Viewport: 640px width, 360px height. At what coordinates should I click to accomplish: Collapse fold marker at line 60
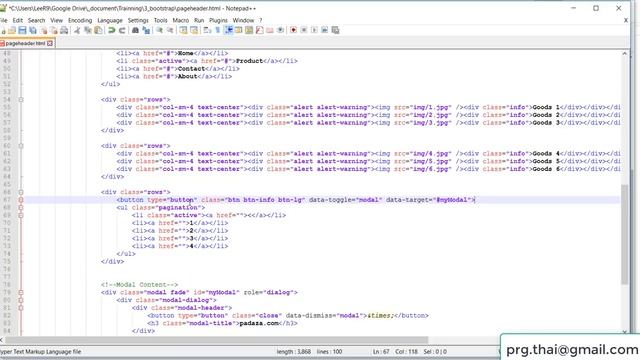[x=21, y=146]
